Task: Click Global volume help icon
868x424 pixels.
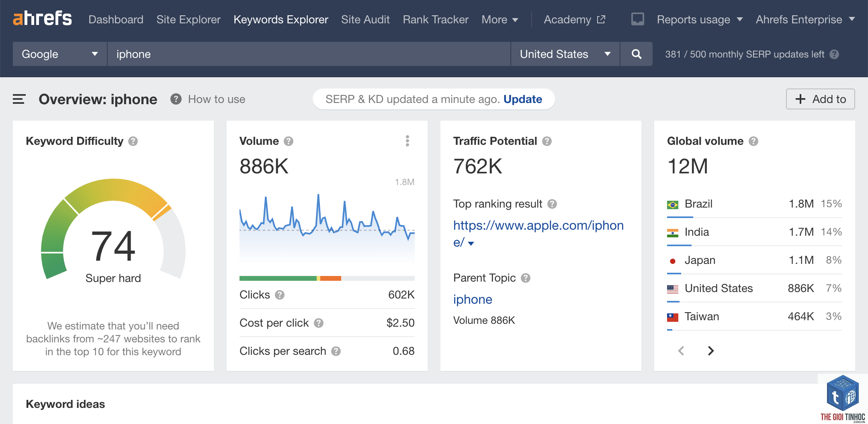Action: point(753,141)
